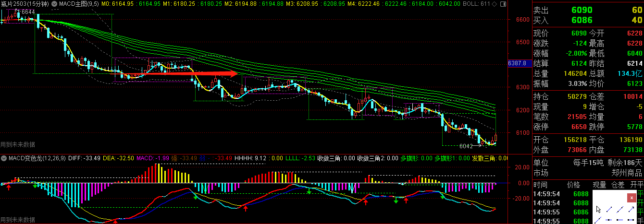The image size is (644, 224).
Task: Click the 最低 value 6040
Action: [x=634, y=53]
